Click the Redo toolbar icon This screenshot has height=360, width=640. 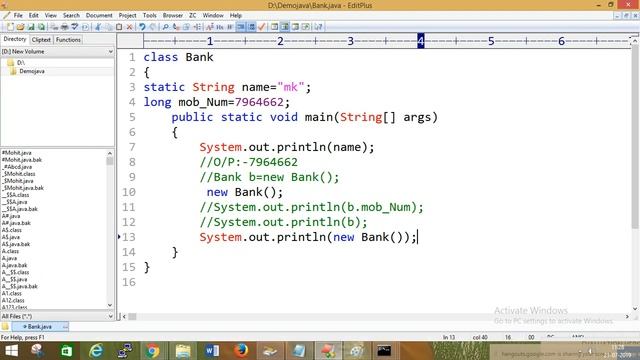tap(153, 27)
